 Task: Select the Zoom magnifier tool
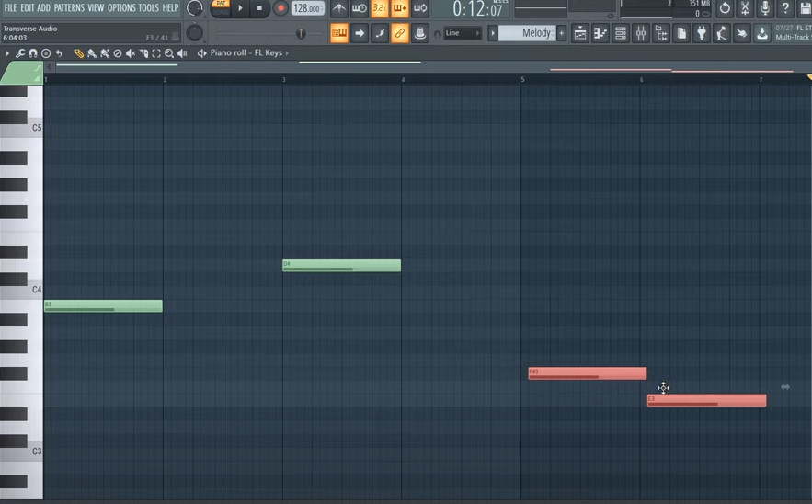pyautogui.click(x=169, y=52)
